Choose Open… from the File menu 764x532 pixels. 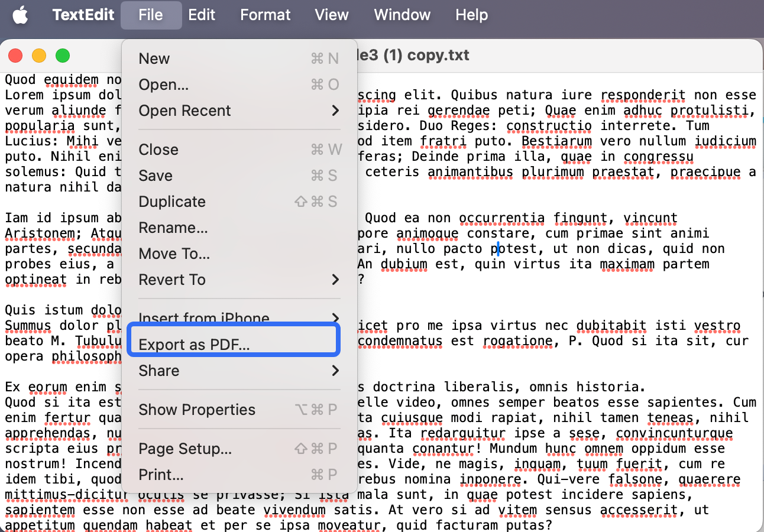(x=239, y=85)
